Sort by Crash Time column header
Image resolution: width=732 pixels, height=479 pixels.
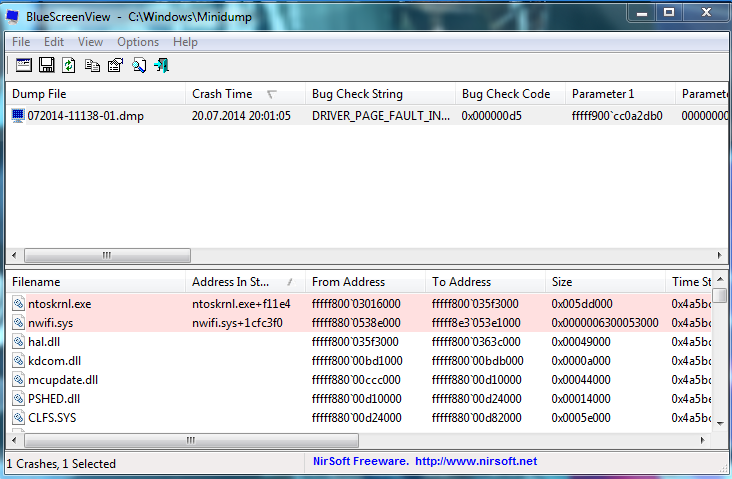pyautogui.click(x=245, y=94)
